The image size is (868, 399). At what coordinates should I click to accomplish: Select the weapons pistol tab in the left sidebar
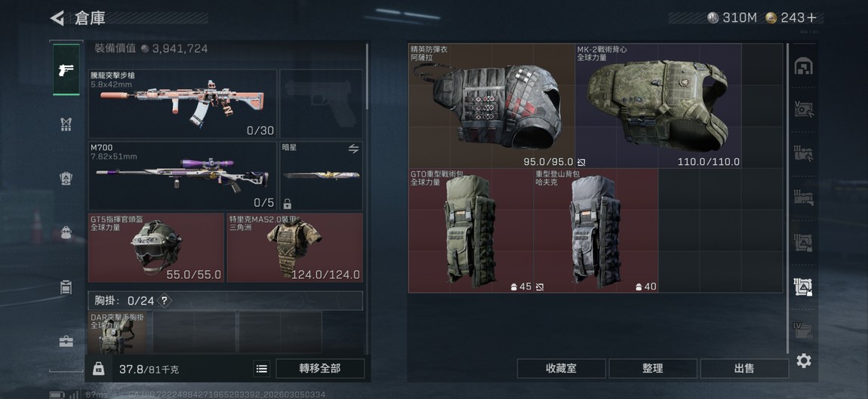(66, 69)
